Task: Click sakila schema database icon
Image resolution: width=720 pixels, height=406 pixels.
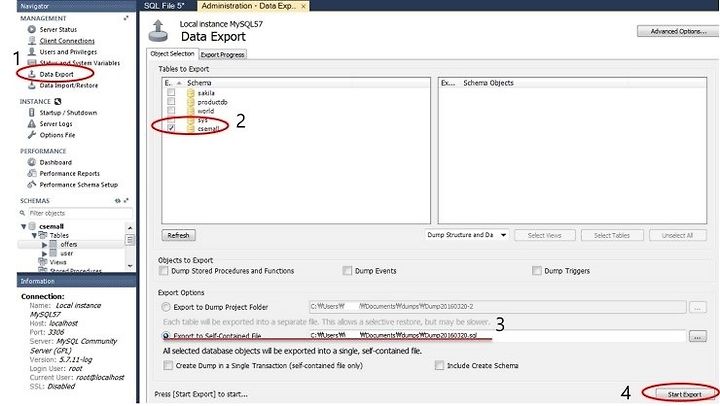Action: click(191, 93)
